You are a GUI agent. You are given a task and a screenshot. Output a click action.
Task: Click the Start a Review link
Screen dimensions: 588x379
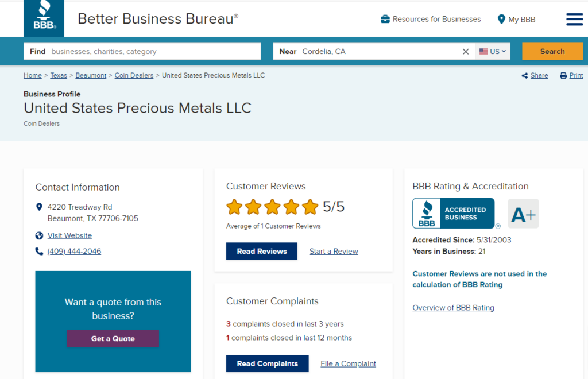point(334,251)
